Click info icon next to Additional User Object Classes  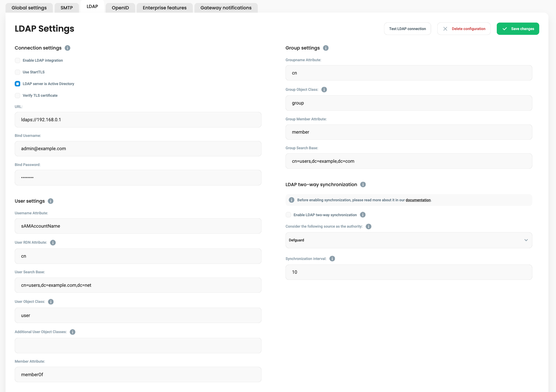tap(72, 332)
